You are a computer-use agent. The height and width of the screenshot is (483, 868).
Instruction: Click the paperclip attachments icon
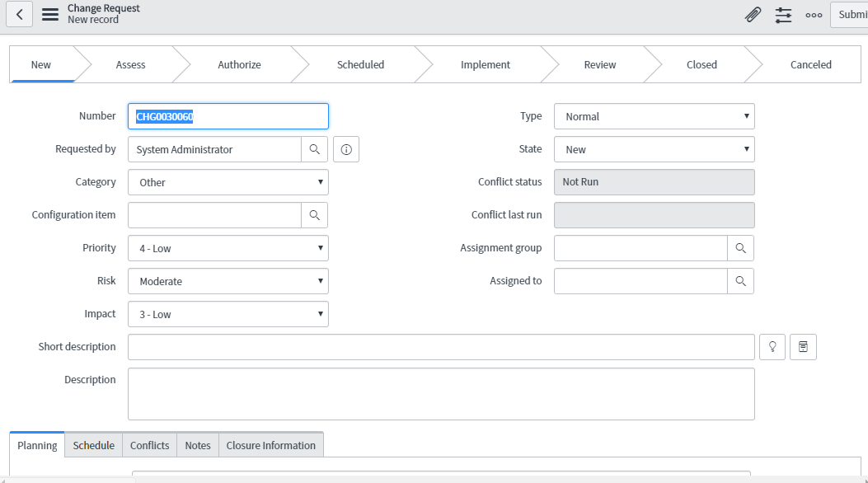click(753, 15)
